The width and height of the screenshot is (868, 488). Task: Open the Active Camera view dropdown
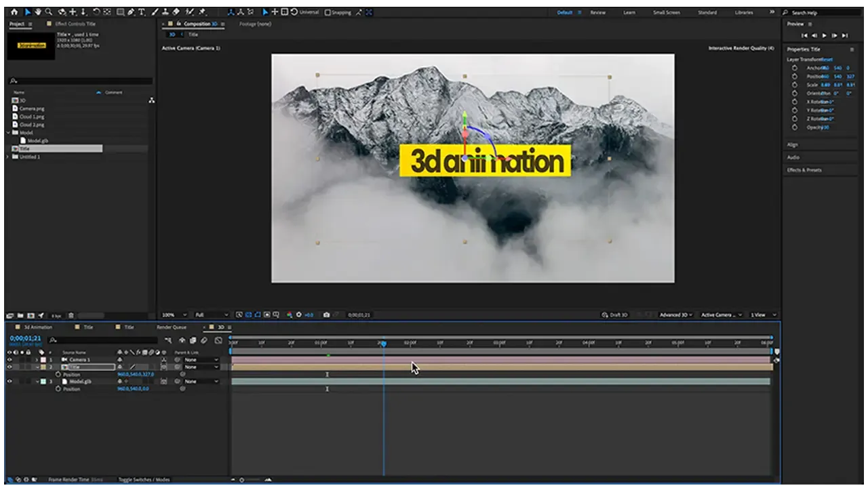(722, 315)
